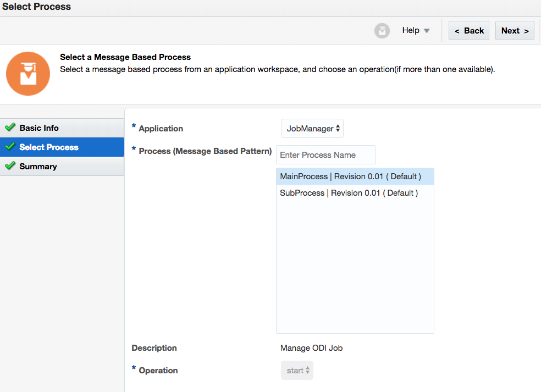This screenshot has height=392, width=541.
Task: Click the green checkmark beside Summary
Action: click(x=10, y=166)
